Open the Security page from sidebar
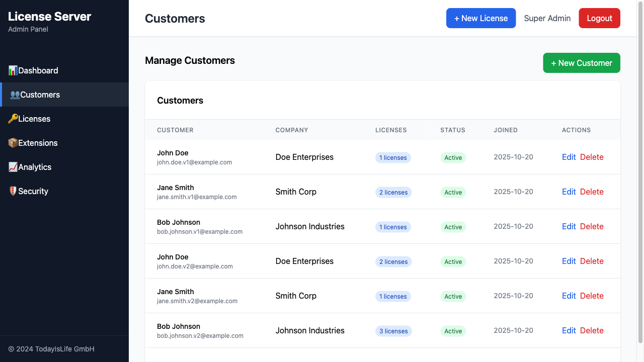 pyautogui.click(x=32, y=191)
